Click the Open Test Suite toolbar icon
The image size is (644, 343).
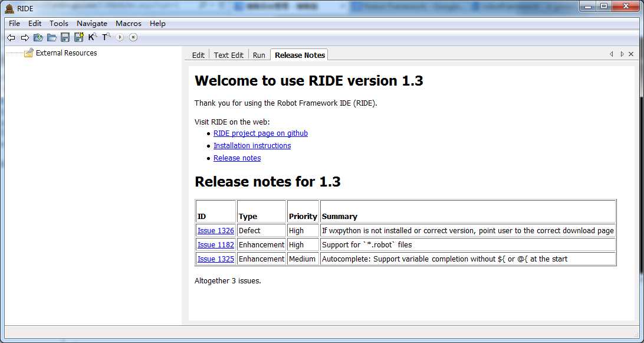(x=38, y=37)
